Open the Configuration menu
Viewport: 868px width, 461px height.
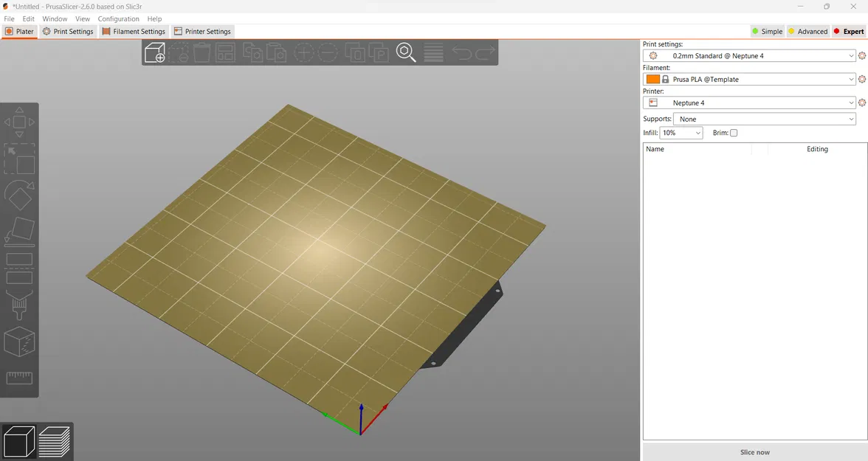click(118, 18)
